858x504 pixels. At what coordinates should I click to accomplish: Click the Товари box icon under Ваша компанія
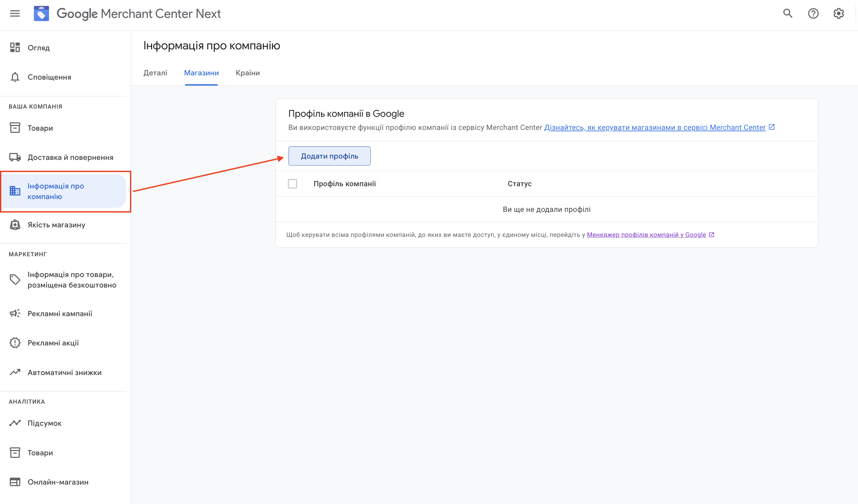tap(15, 128)
